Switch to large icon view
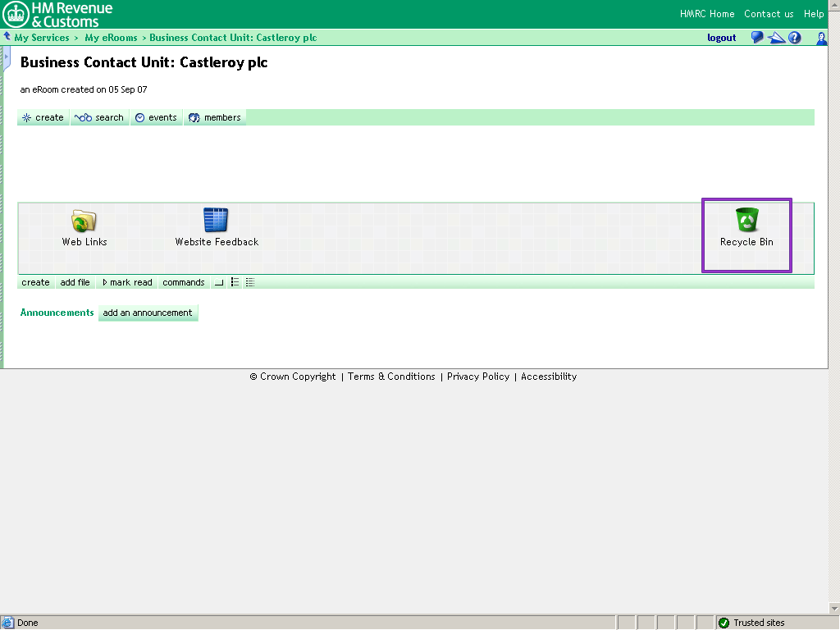The height and width of the screenshot is (630, 840). click(219, 282)
